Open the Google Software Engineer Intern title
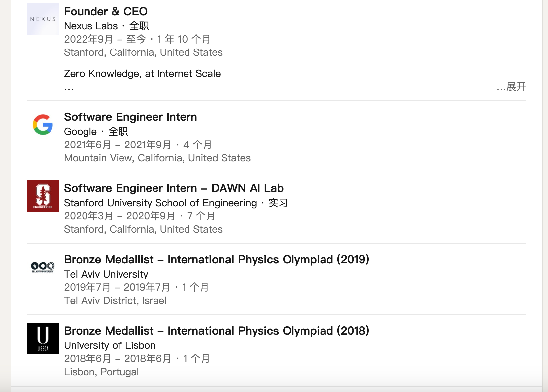The height and width of the screenshot is (392, 548). click(x=130, y=117)
